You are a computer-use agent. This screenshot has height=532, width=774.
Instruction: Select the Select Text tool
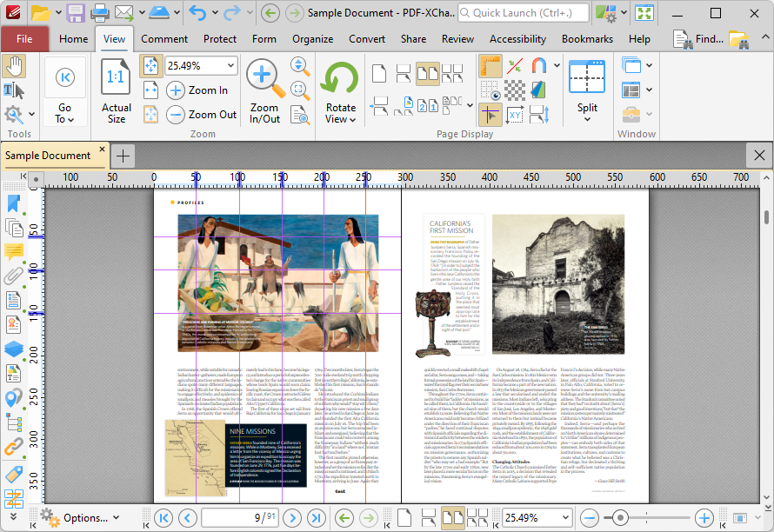coord(14,90)
